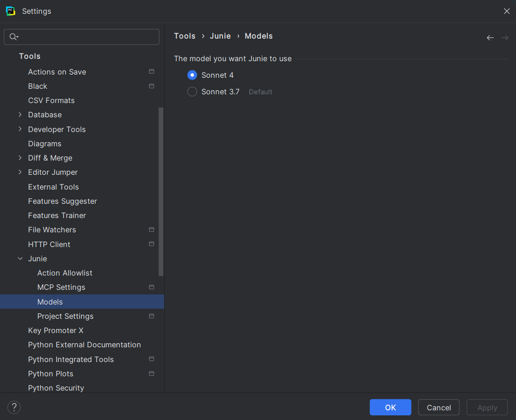Navigate back with the left arrow
This screenshot has height=420, width=516.
pos(490,38)
